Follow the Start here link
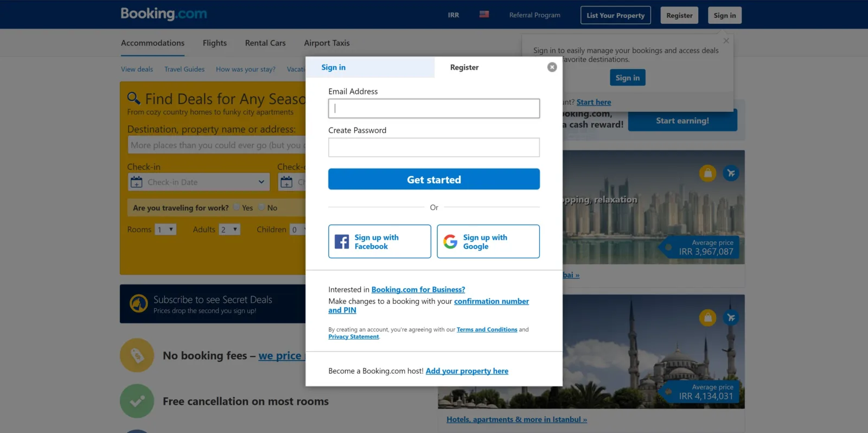This screenshot has width=868, height=433. [593, 102]
